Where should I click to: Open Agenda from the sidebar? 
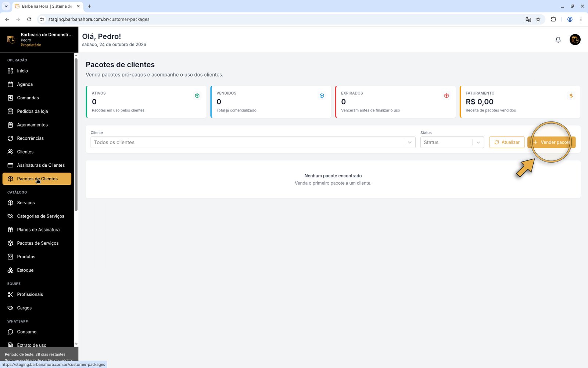37,84
